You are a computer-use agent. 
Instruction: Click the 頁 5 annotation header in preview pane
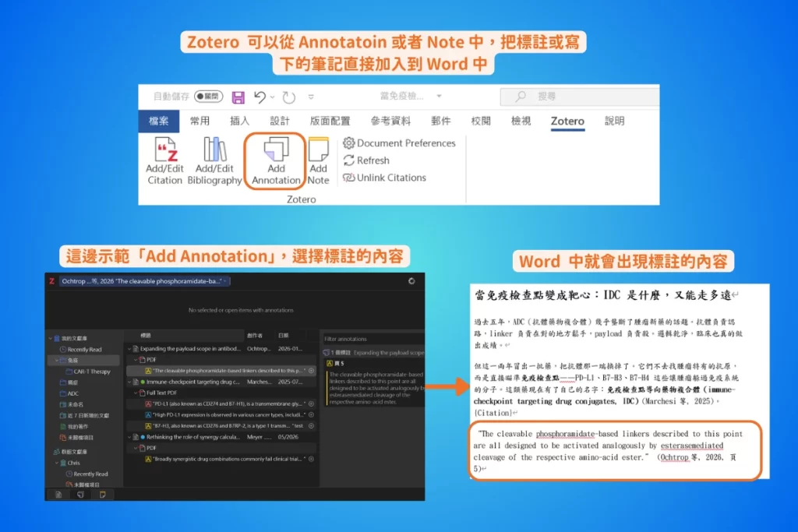point(335,363)
